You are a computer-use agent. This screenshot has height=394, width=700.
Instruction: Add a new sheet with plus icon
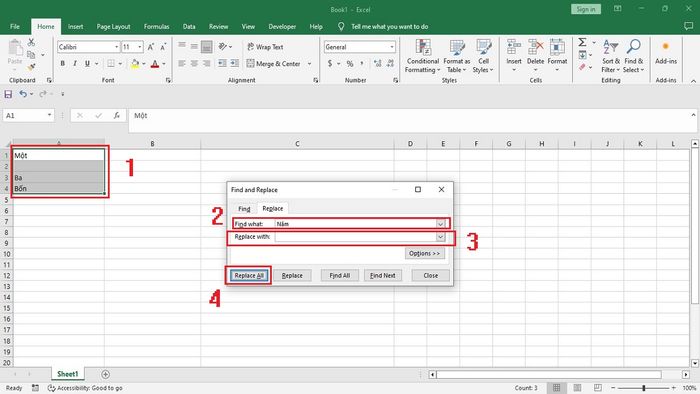(x=105, y=374)
